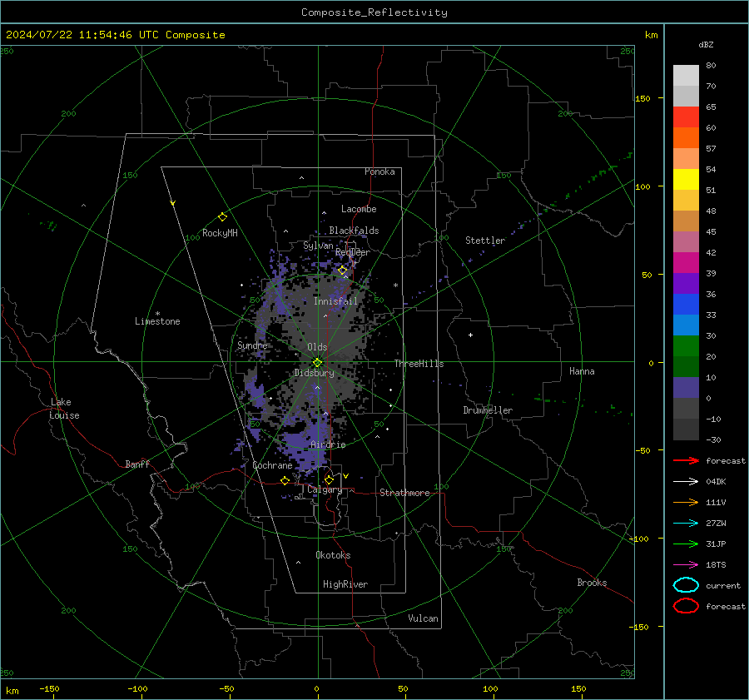Click the Olds city label

coord(317,347)
